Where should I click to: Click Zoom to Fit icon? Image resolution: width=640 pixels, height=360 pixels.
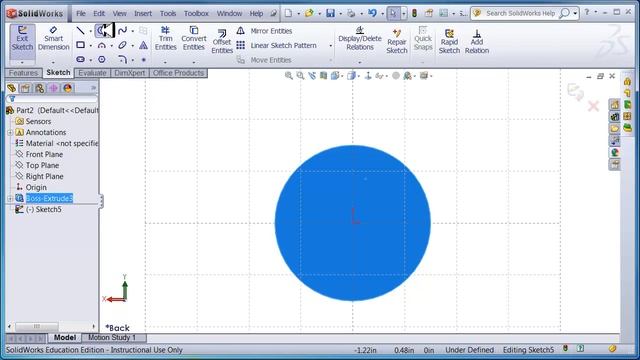[289, 76]
